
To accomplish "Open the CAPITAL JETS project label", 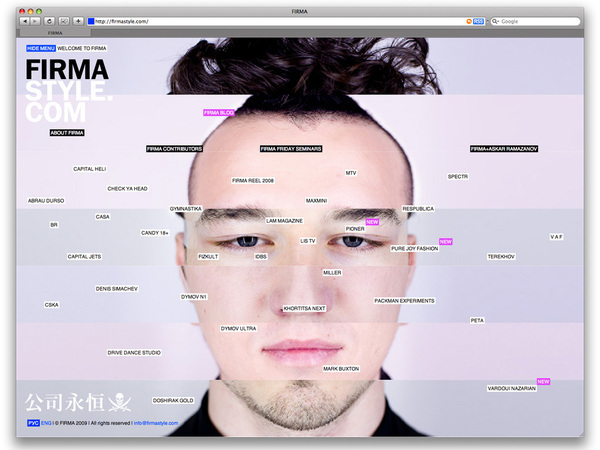I will coord(84,256).
